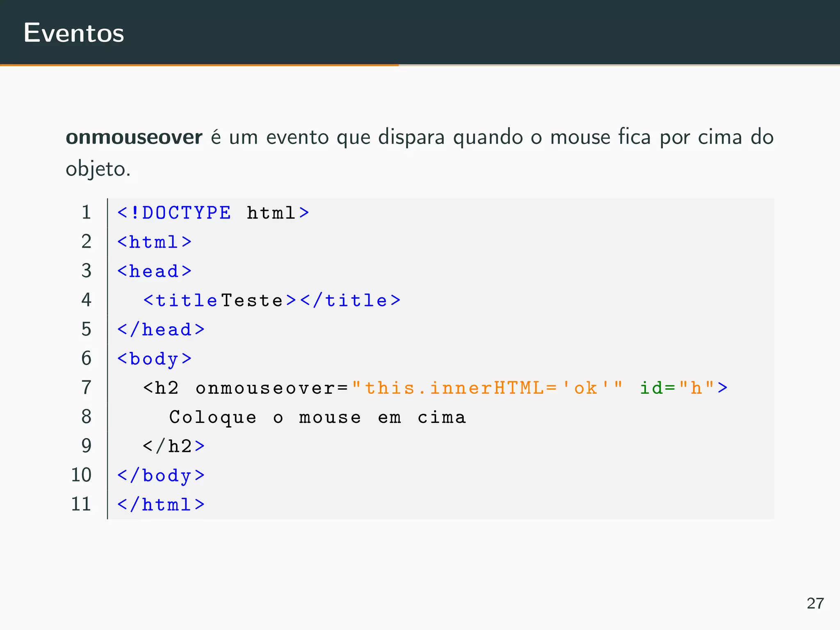Click the word "objeto." in the paragraph

point(98,169)
